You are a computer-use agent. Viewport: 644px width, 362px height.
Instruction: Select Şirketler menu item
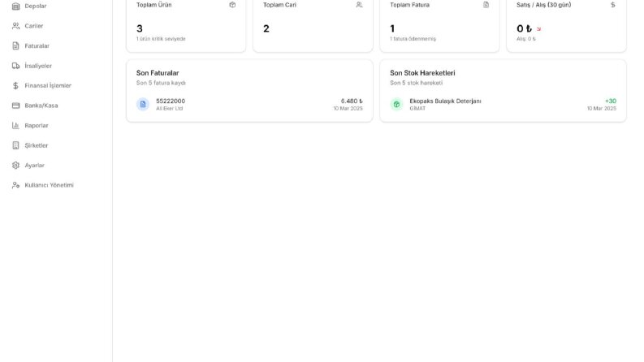37,145
